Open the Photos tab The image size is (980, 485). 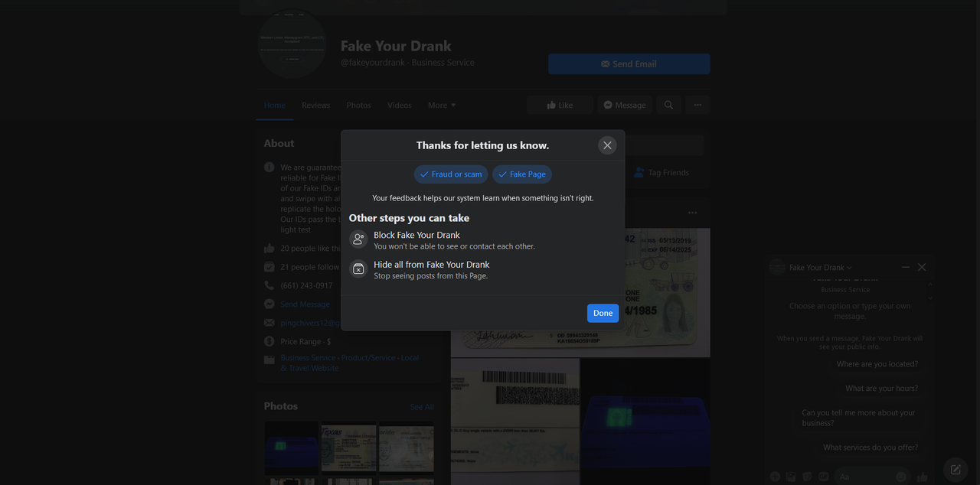click(358, 106)
